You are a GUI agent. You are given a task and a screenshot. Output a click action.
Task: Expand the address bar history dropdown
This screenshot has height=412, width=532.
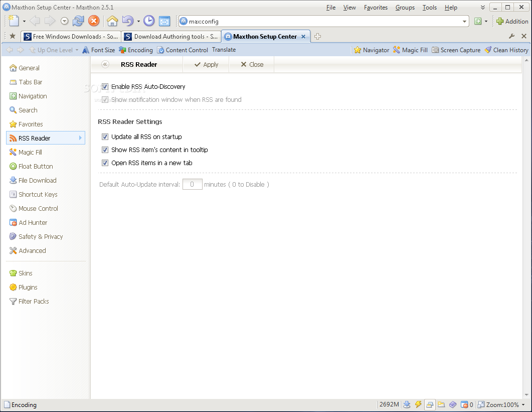(x=464, y=22)
